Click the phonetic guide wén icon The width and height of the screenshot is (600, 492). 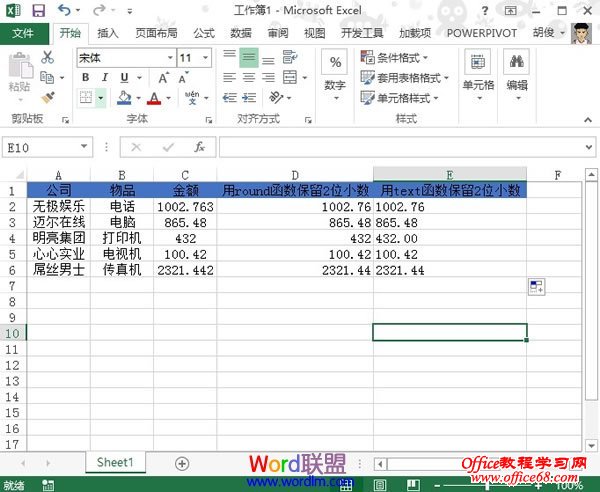tap(192, 98)
